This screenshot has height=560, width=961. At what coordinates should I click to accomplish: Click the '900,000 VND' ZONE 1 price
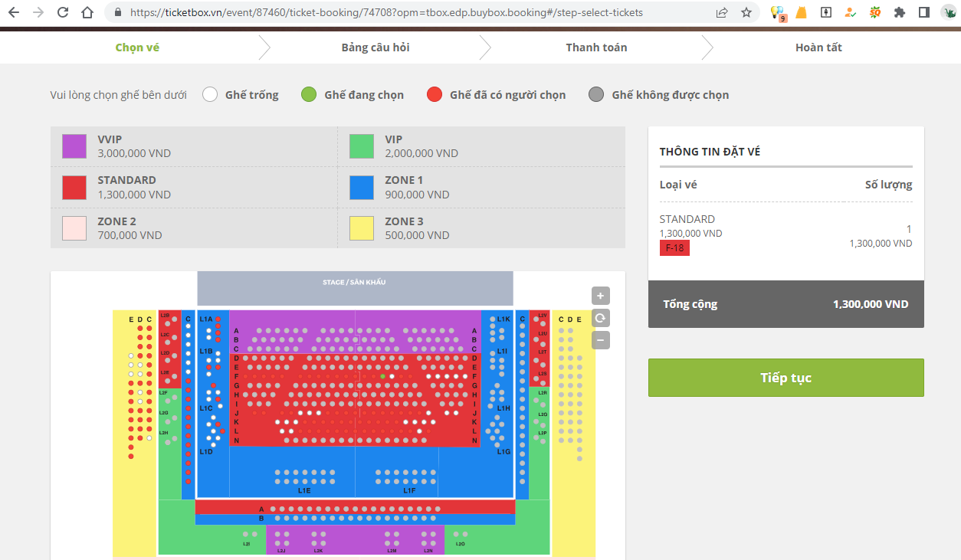coord(418,195)
